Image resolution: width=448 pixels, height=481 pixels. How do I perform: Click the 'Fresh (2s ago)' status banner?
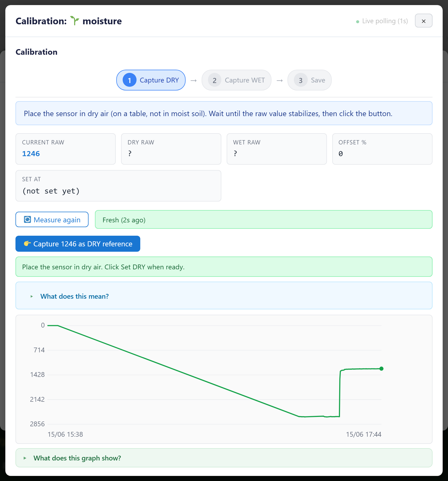click(x=264, y=220)
